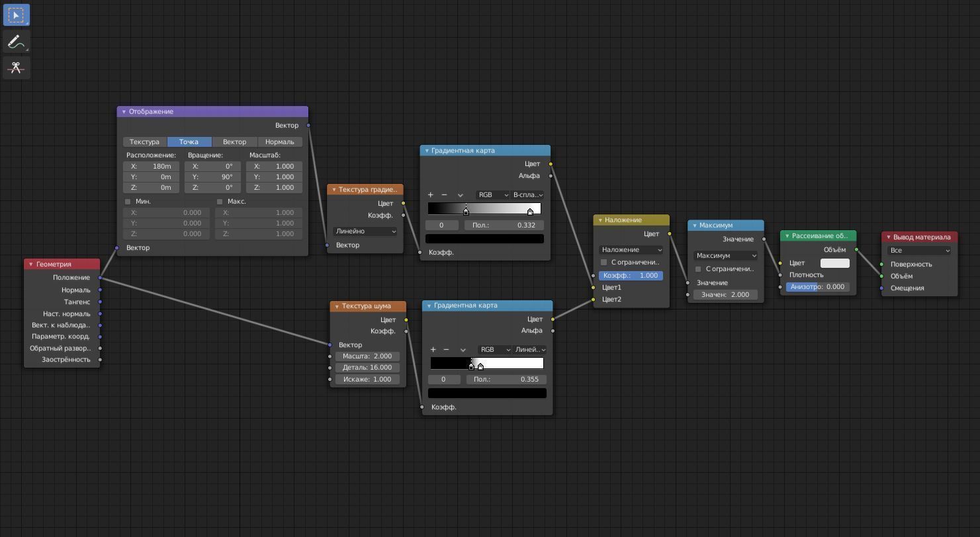Collapse the Отображение node
Image resolution: width=980 pixels, height=537 pixels.
tap(124, 112)
